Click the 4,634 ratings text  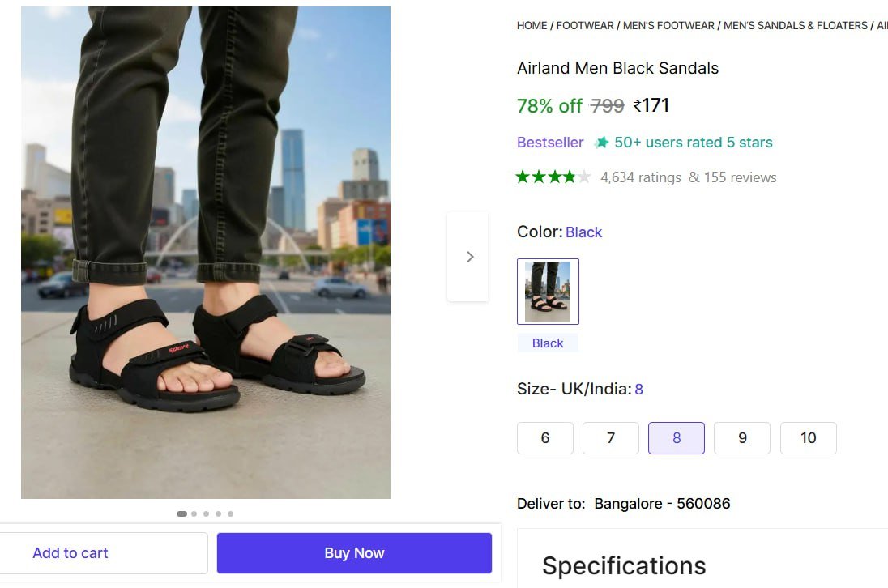tap(640, 177)
